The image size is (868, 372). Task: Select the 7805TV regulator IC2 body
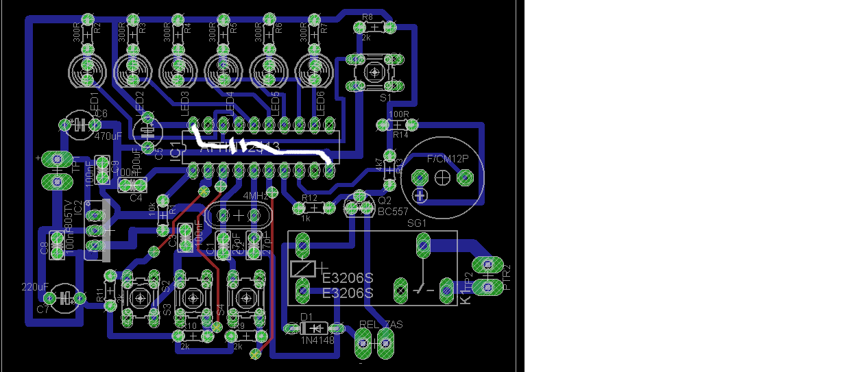pyautogui.click(x=97, y=231)
